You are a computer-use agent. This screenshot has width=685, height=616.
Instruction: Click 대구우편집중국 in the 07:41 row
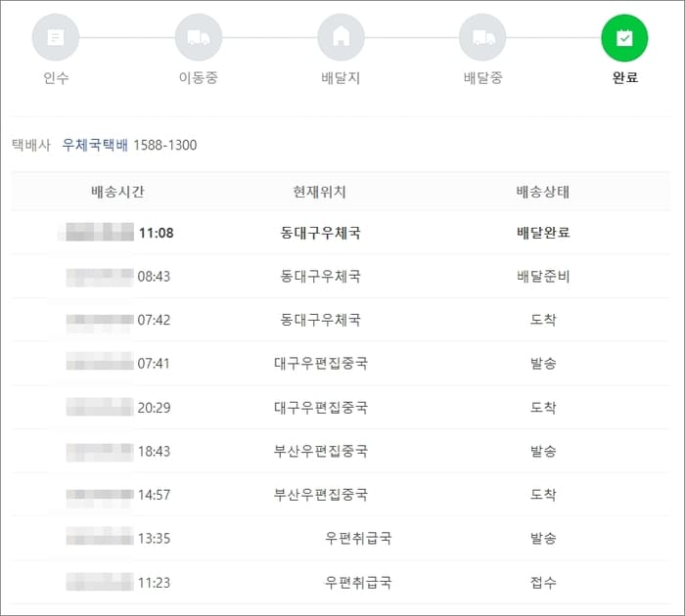pyautogui.click(x=321, y=363)
